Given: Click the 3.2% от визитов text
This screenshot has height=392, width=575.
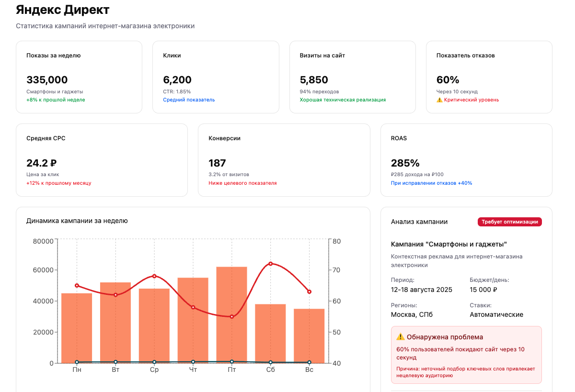Looking at the screenshot, I should click(229, 174).
